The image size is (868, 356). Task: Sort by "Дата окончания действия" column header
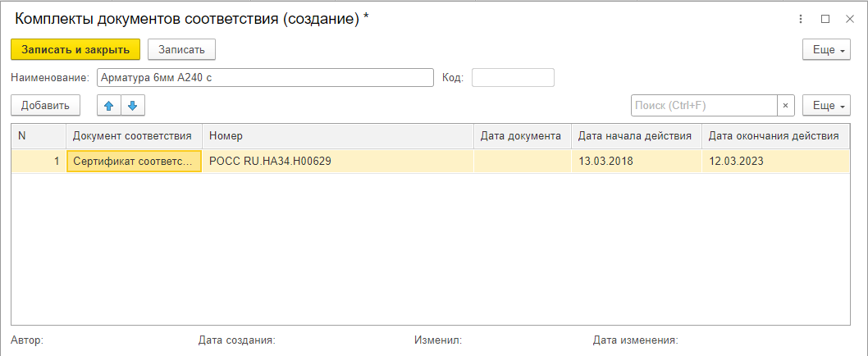[x=773, y=136]
